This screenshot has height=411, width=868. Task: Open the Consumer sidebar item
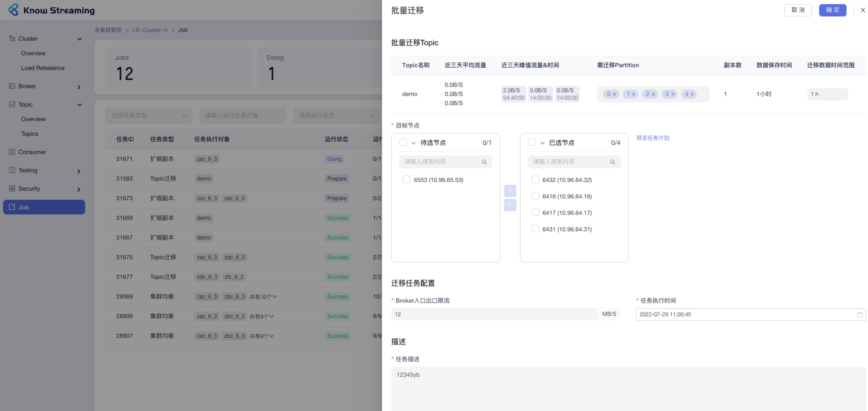click(x=32, y=152)
